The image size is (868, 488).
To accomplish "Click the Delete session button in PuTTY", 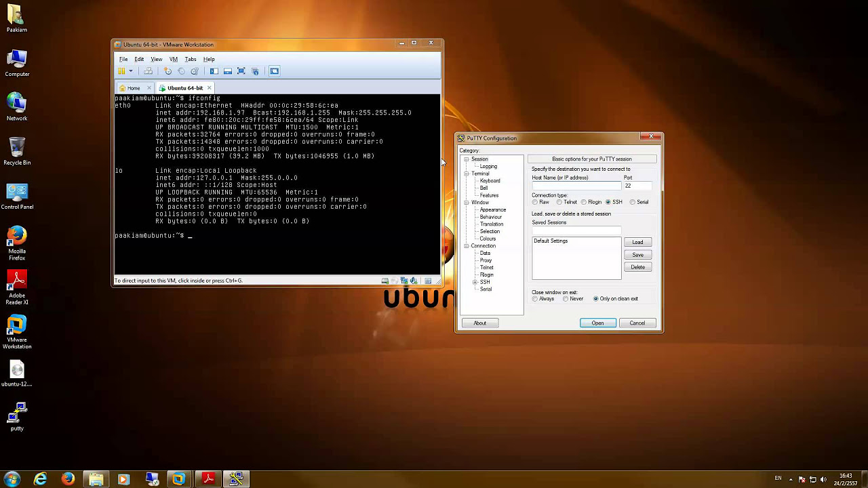I will tap(638, 267).
